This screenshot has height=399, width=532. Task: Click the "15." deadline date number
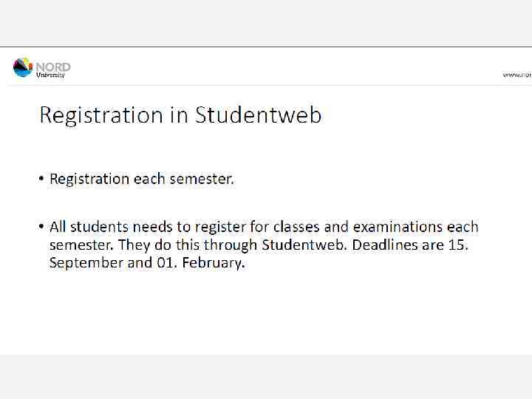457,245
